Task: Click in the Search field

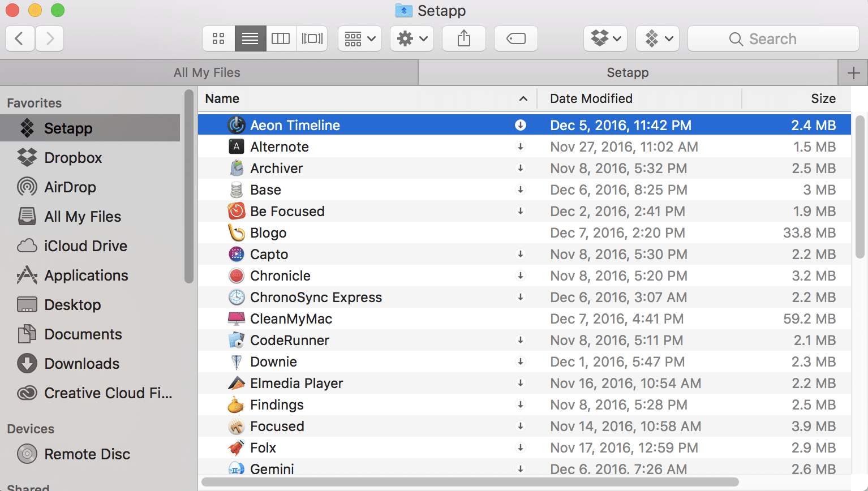Action: tap(774, 38)
